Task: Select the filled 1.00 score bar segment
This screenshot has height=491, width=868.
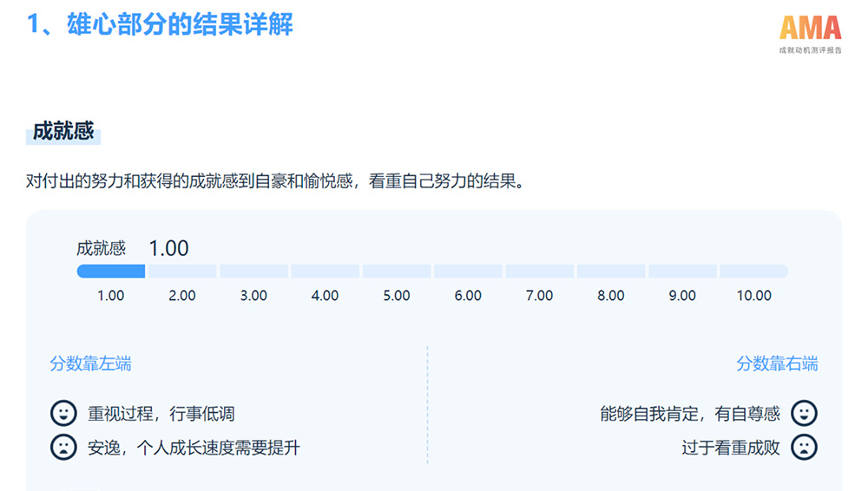Action: 111,272
